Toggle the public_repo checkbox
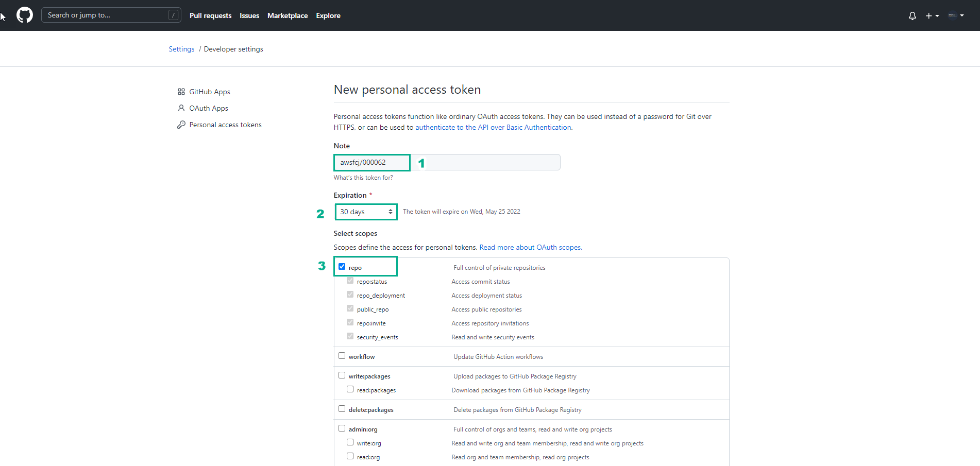Viewport: 980px width, 466px height. [x=350, y=308]
